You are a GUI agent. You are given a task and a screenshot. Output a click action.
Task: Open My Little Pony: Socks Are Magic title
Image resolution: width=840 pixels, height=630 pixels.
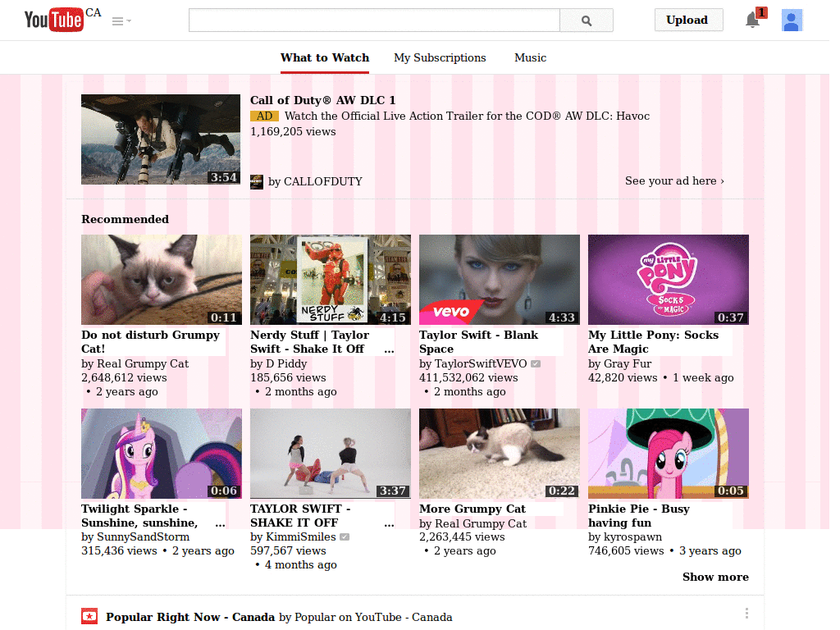[x=654, y=342]
